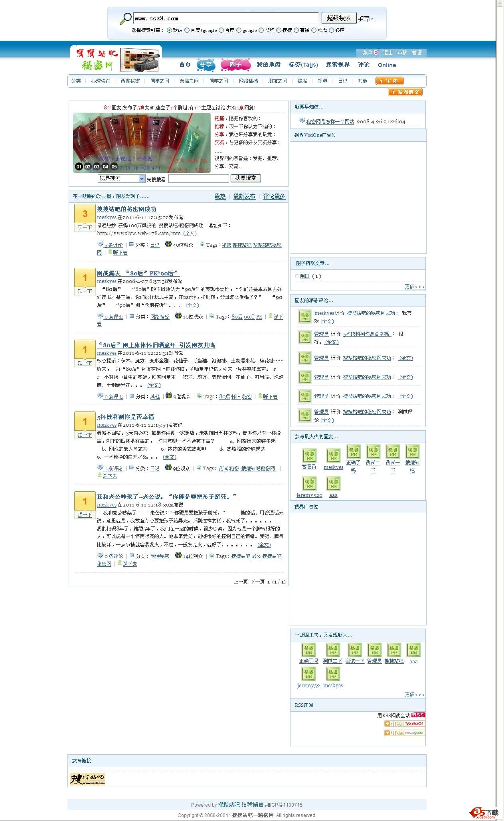Open the 首页 navigation item

click(185, 65)
